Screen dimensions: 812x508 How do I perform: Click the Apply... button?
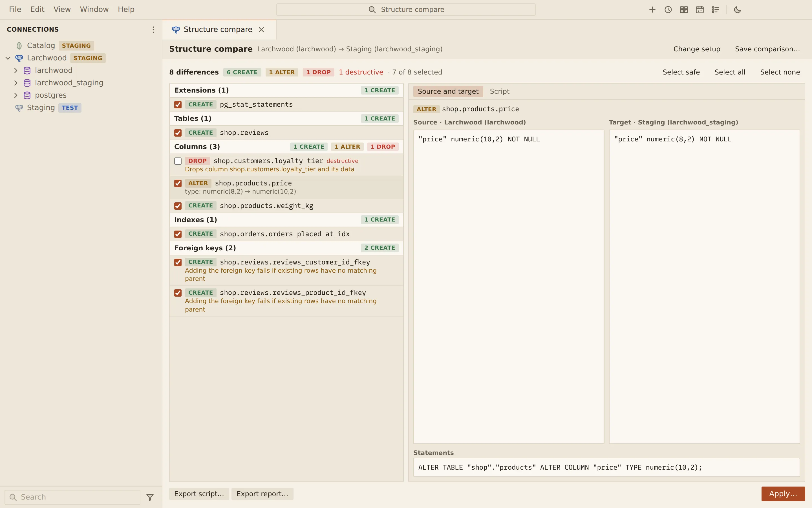(x=783, y=494)
